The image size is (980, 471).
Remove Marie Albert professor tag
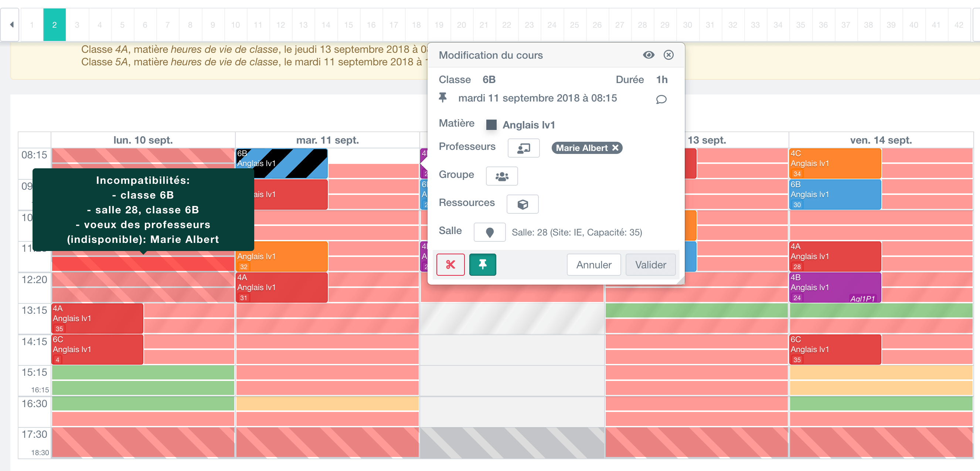click(x=615, y=148)
